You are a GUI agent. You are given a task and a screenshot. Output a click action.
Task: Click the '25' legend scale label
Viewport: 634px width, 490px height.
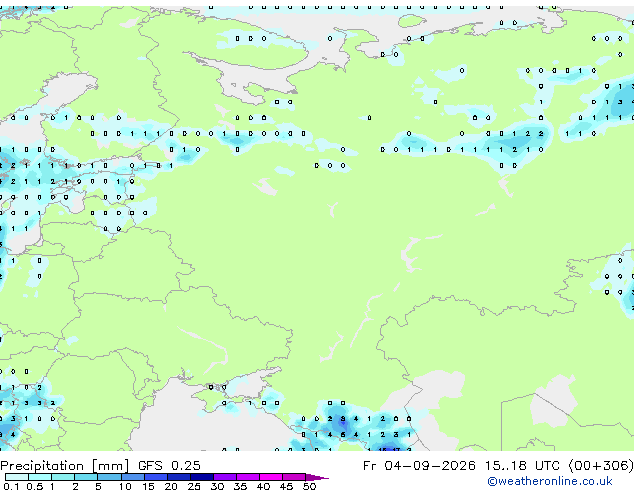tap(194, 486)
